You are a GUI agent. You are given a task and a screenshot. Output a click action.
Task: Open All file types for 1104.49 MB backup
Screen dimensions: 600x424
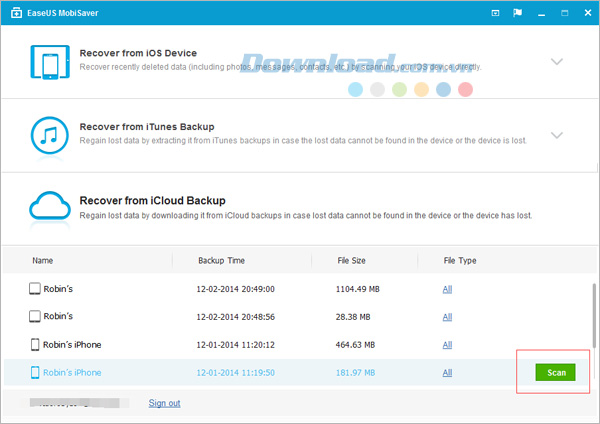coord(447,289)
